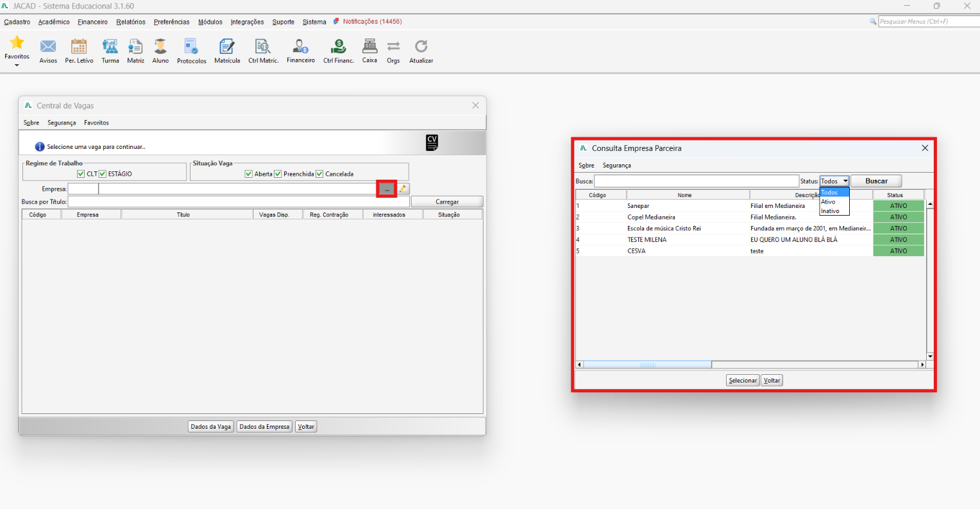Open the Ctrl Financ. money icon
The height and width of the screenshot is (509, 980).
338,47
